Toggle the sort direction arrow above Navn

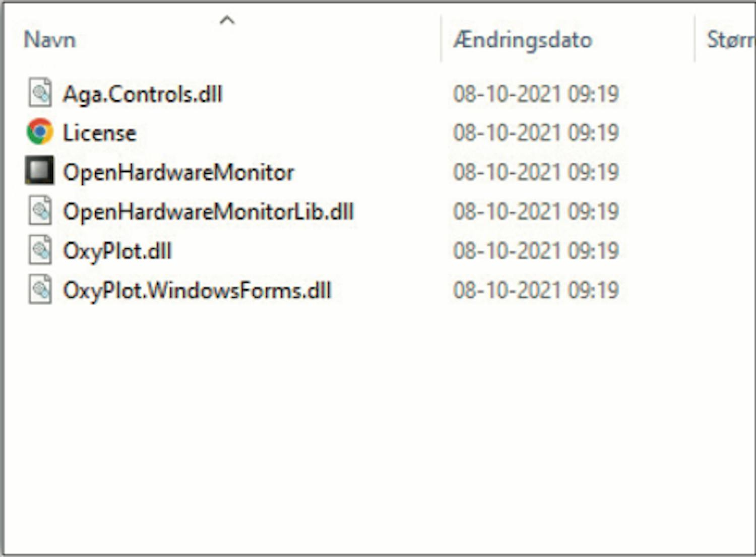(x=227, y=20)
